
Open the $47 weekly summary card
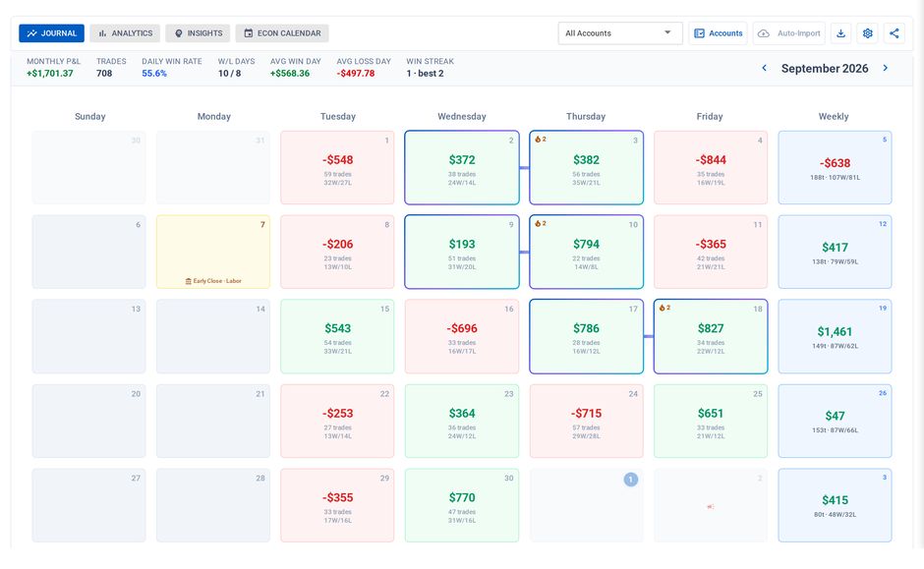tap(835, 422)
